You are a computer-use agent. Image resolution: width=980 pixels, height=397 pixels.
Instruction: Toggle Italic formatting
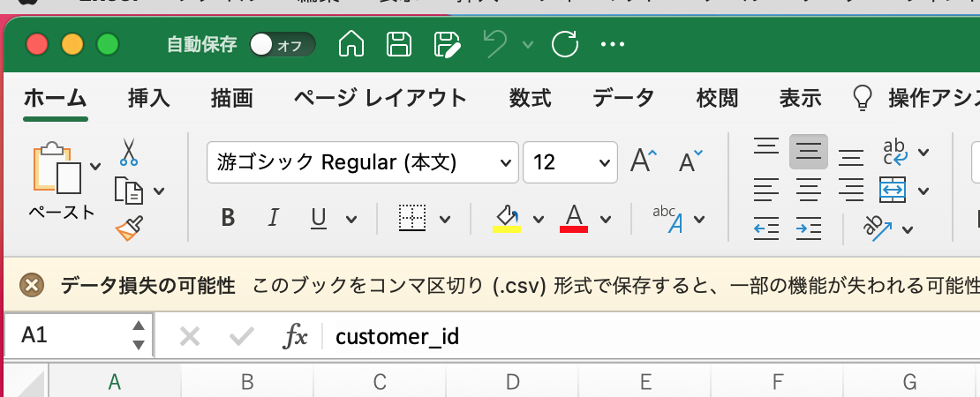click(273, 218)
